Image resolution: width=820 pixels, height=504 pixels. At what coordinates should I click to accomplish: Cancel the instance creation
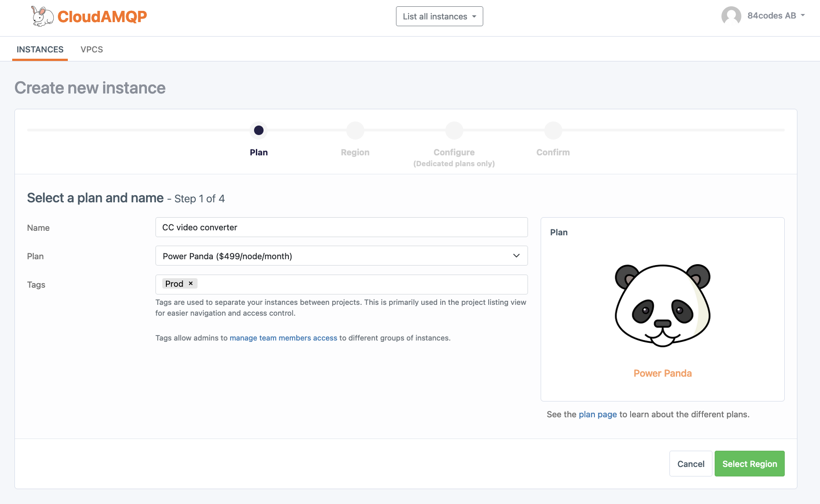click(x=691, y=464)
